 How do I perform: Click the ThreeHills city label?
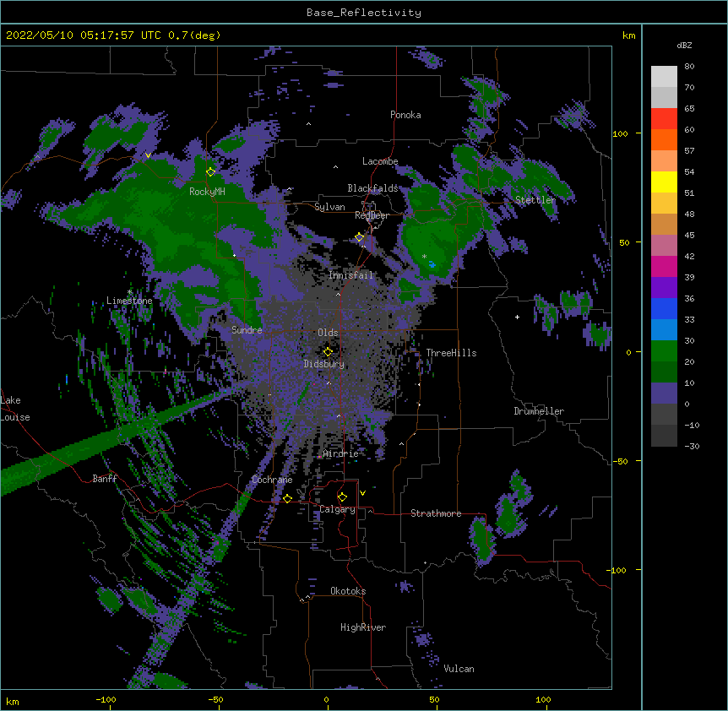451,353
